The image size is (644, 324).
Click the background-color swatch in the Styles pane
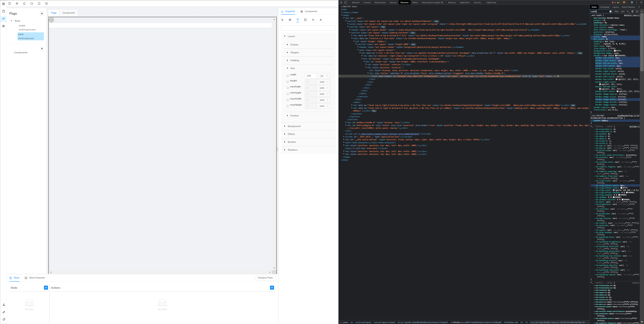pyautogui.click(x=614, y=51)
